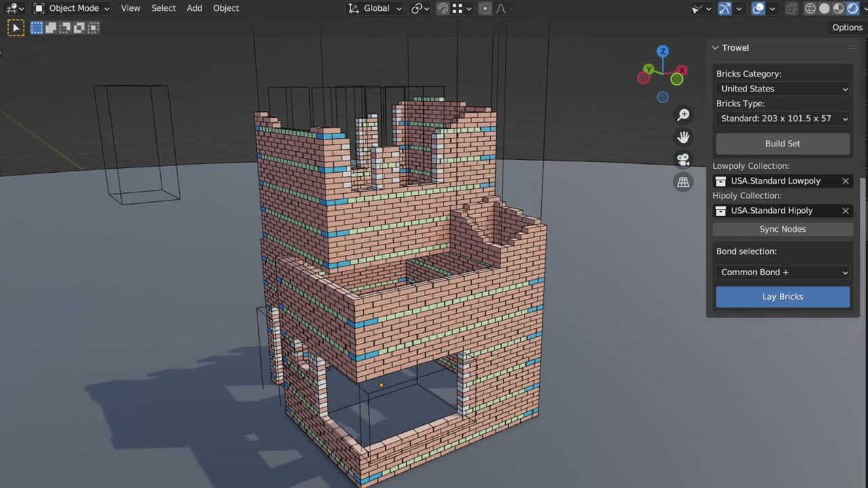
Task: Open the Object Mode dropdown
Action: [x=71, y=8]
